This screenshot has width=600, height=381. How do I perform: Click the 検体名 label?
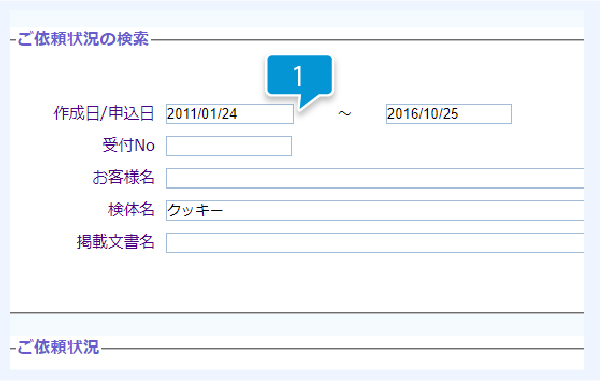click(131, 210)
